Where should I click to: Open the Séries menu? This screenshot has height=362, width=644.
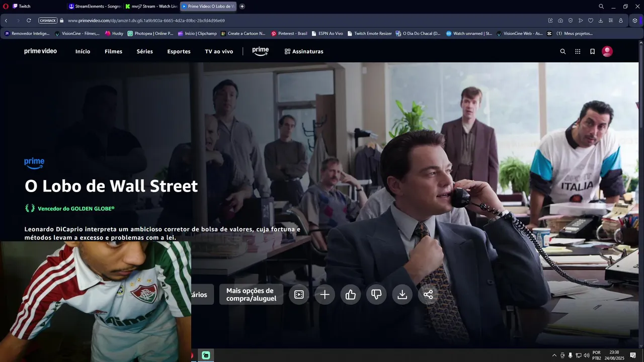144,51
